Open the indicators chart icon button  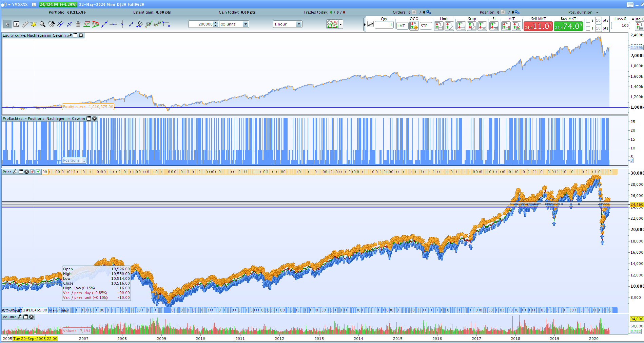click(332, 24)
